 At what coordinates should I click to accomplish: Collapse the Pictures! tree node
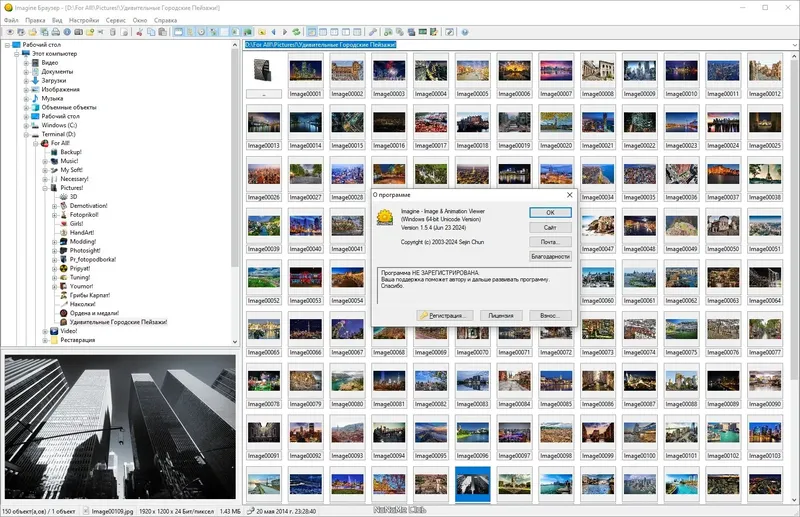45,188
